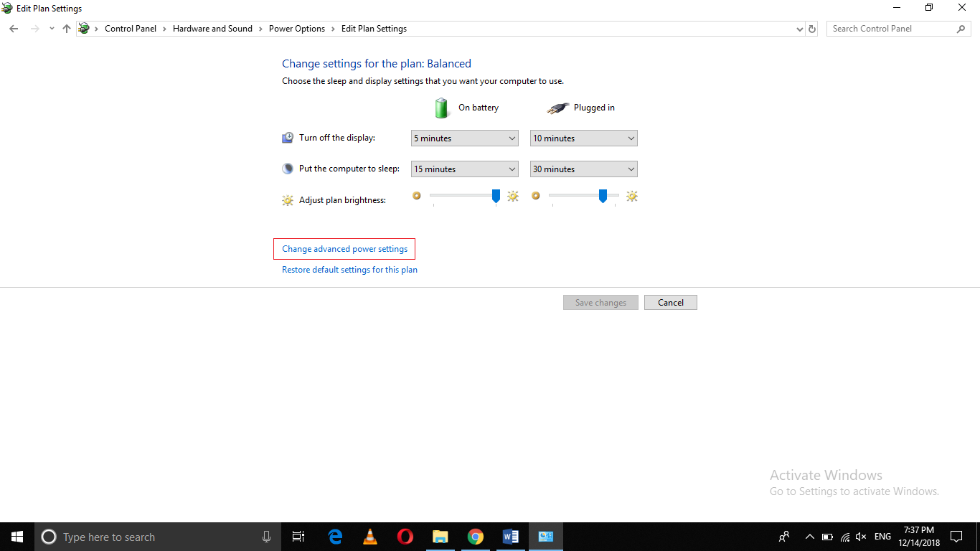This screenshot has height=551, width=980.
Task: Expand the address bar history dropdown
Action: tap(799, 29)
